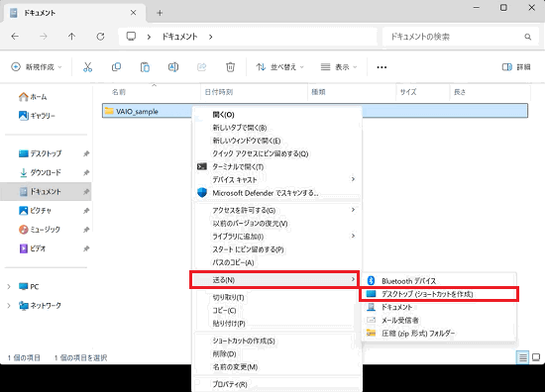Click the PC icon in address bar
545x392 pixels.
pos(131,37)
